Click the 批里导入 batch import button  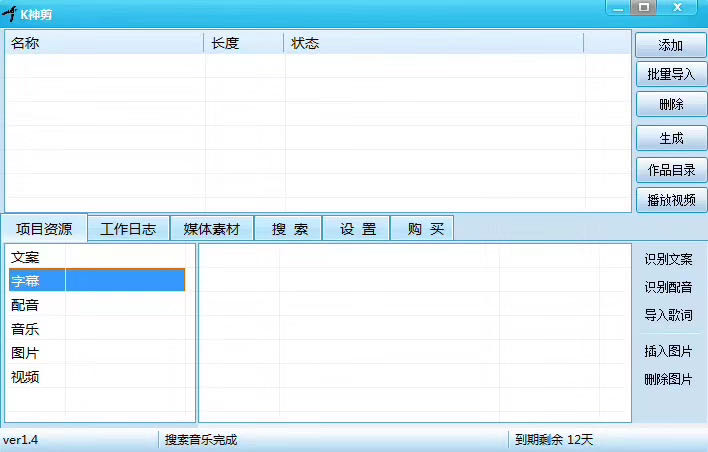[671, 74]
